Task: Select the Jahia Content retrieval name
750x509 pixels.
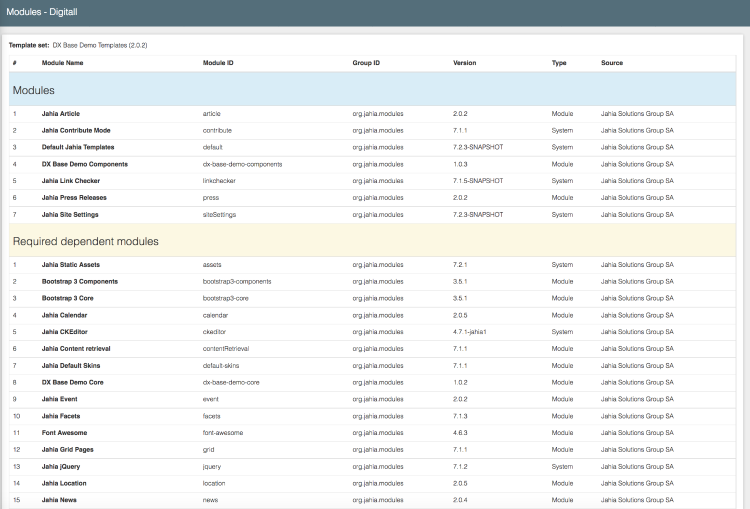Action: tap(76, 349)
